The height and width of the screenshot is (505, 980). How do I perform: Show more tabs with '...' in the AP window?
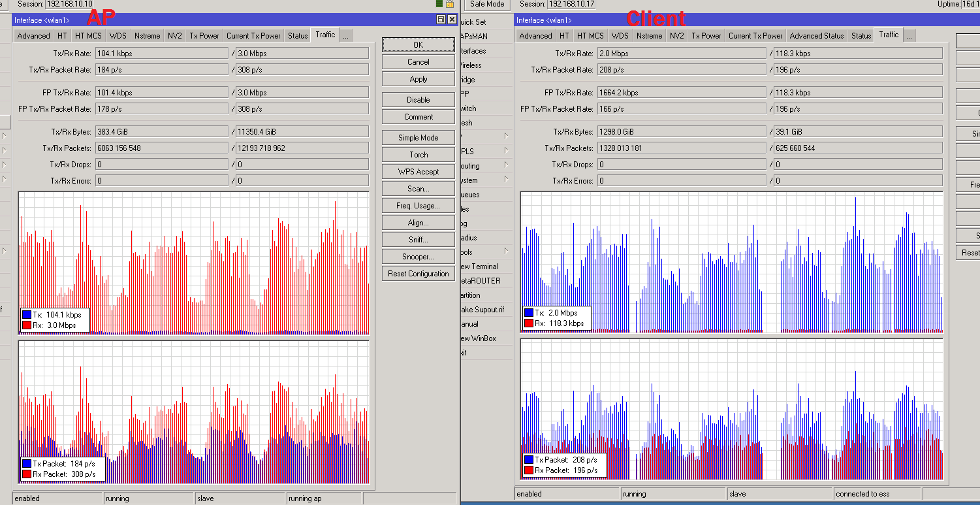pyautogui.click(x=345, y=35)
